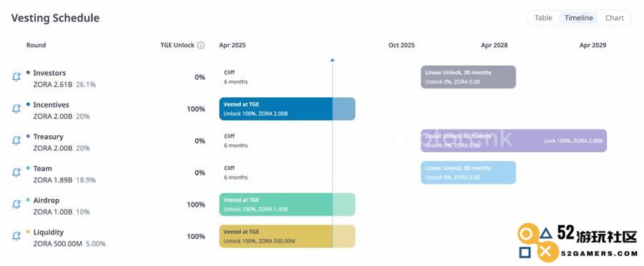Click the Team Linear Unlock light blue bar
Screen dimensions: 644x266
click(468, 172)
